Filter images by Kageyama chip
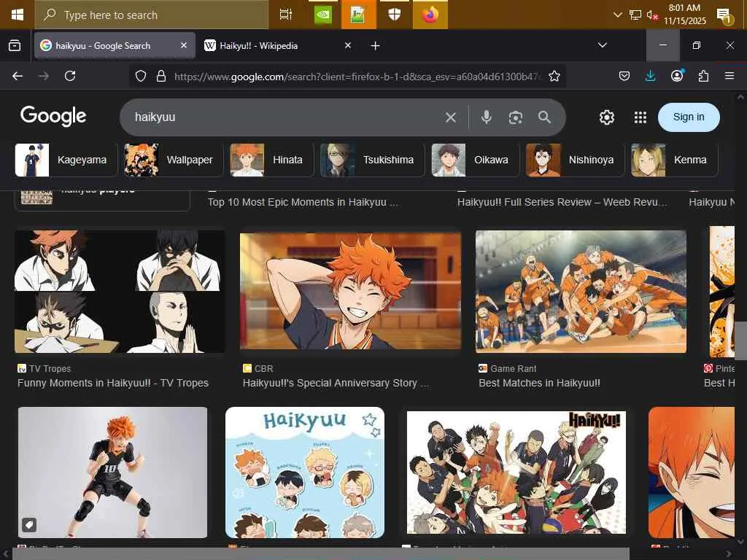 (66, 160)
